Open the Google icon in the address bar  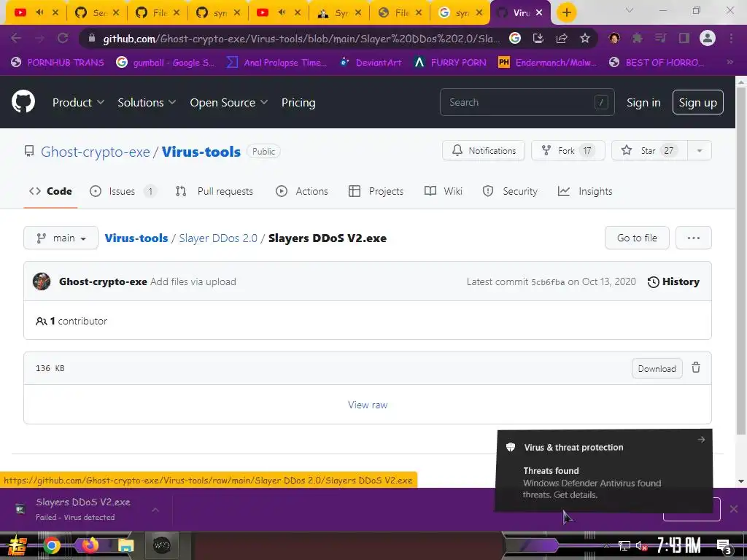[x=515, y=38]
